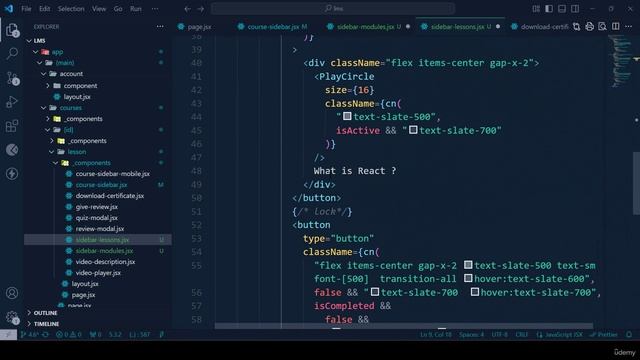
Task: Open customize layout icon in title bar
Action: 536,9
